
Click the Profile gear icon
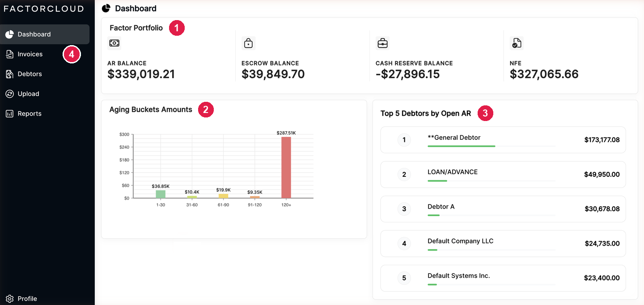pyautogui.click(x=9, y=299)
